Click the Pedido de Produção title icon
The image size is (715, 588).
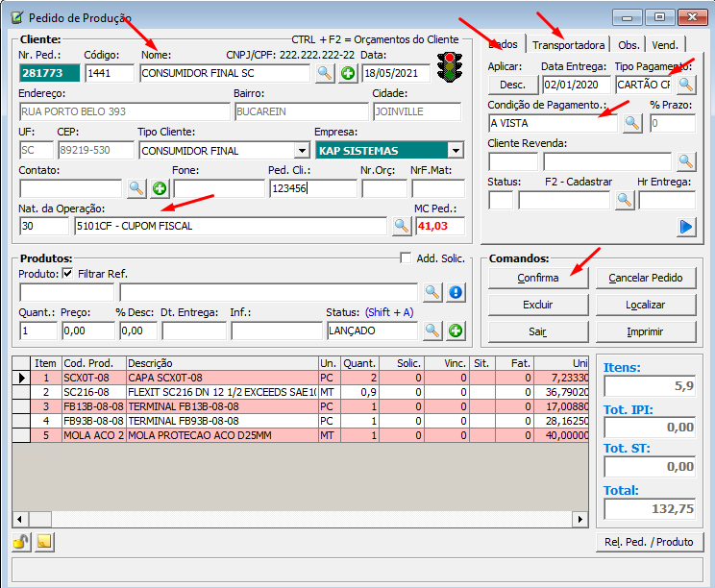[x=17, y=18]
